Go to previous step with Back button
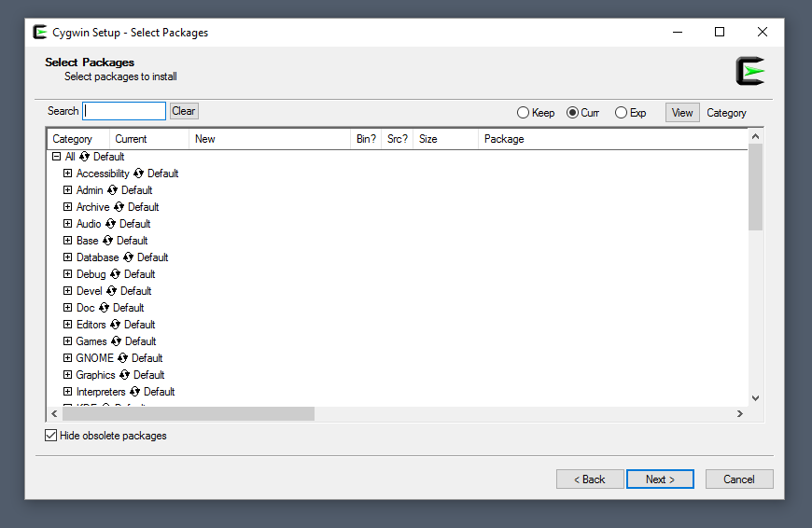Viewport: 812px width, 528px height. click(x=589, y=479)
